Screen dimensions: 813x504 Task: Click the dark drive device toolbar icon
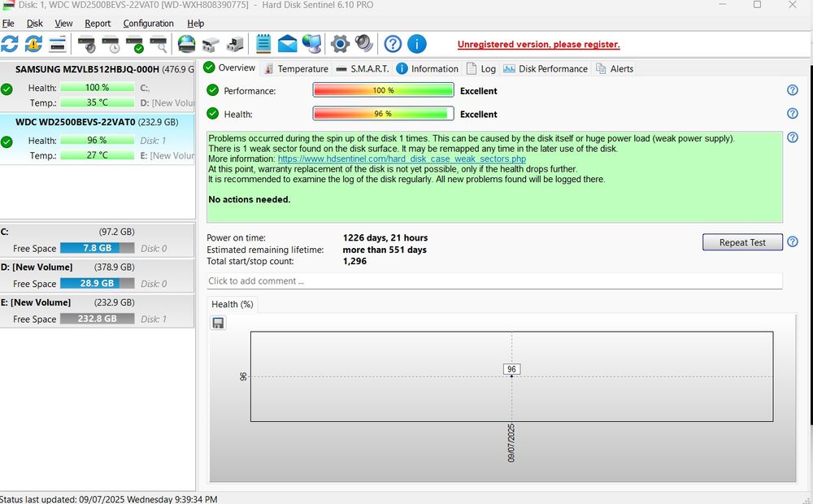pos(235,44)
